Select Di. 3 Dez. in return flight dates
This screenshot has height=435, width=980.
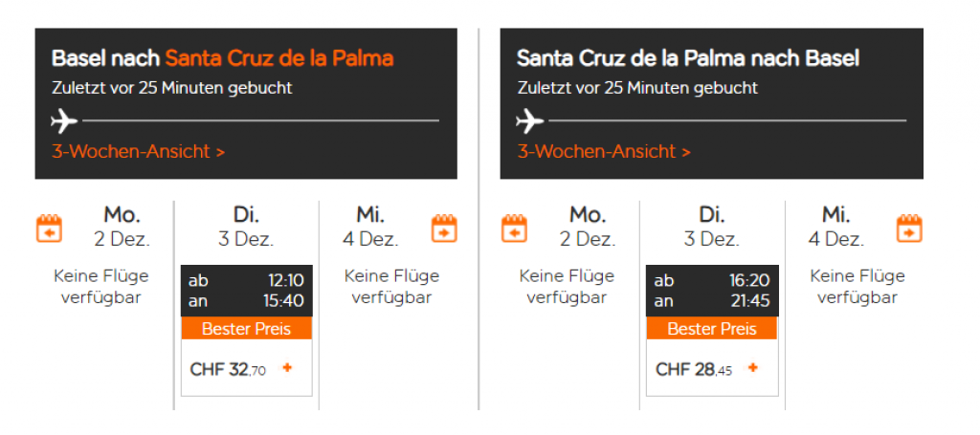(712, 226)
